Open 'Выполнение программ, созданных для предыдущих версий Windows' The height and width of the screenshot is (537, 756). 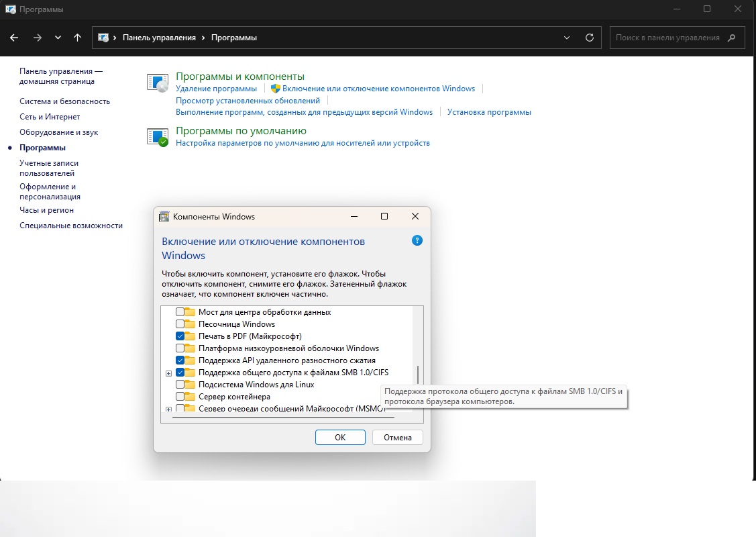(x=305, y=112)
